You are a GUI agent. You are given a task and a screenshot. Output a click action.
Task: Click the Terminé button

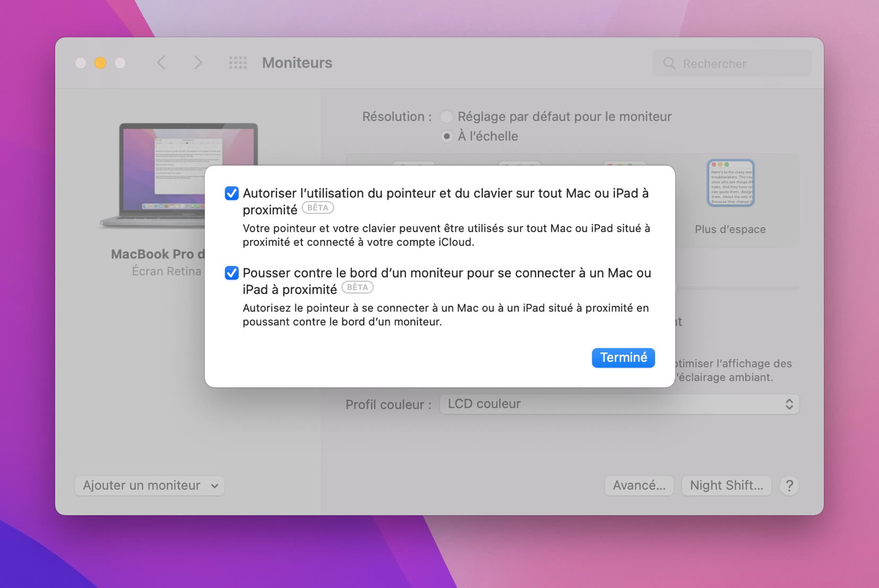(623, 358)
